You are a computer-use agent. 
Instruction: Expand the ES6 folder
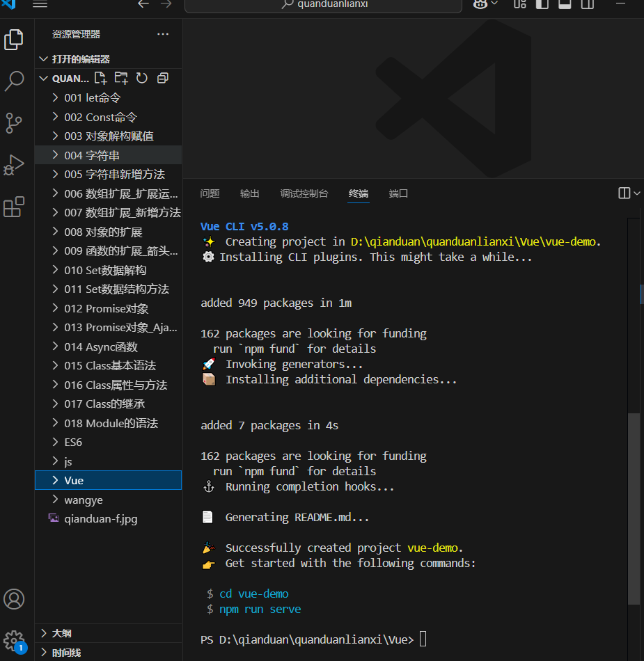109,443
